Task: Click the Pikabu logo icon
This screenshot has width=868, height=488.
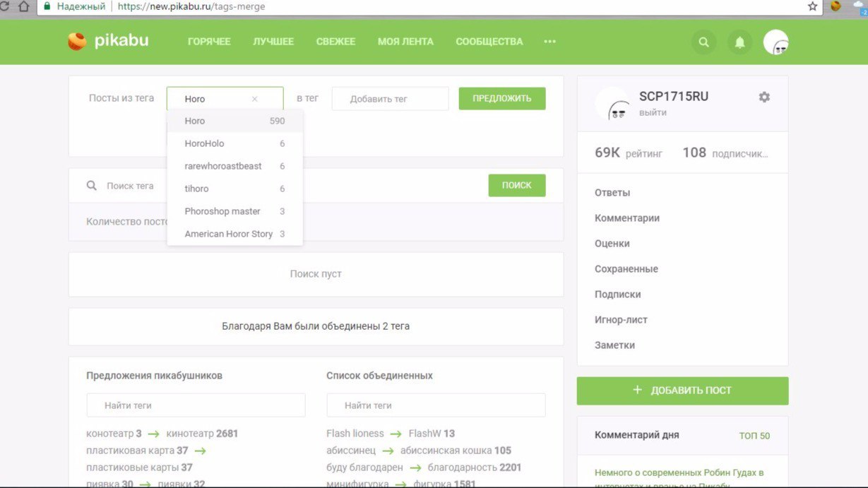Action: click(x=77, y=42)
